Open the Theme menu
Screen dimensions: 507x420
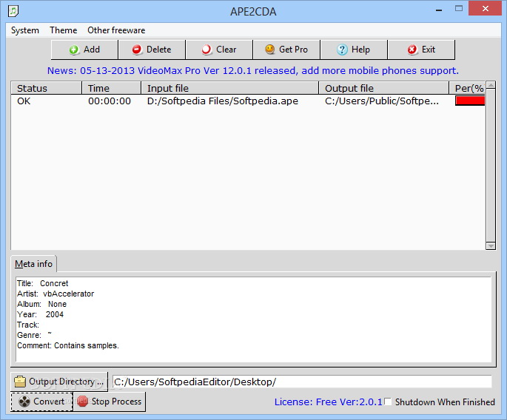(64, 30)
